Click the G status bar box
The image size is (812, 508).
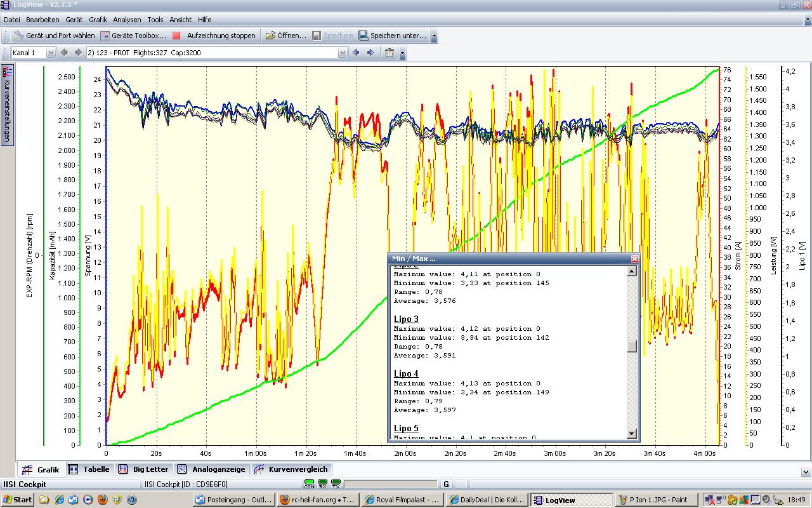[447, 485]
